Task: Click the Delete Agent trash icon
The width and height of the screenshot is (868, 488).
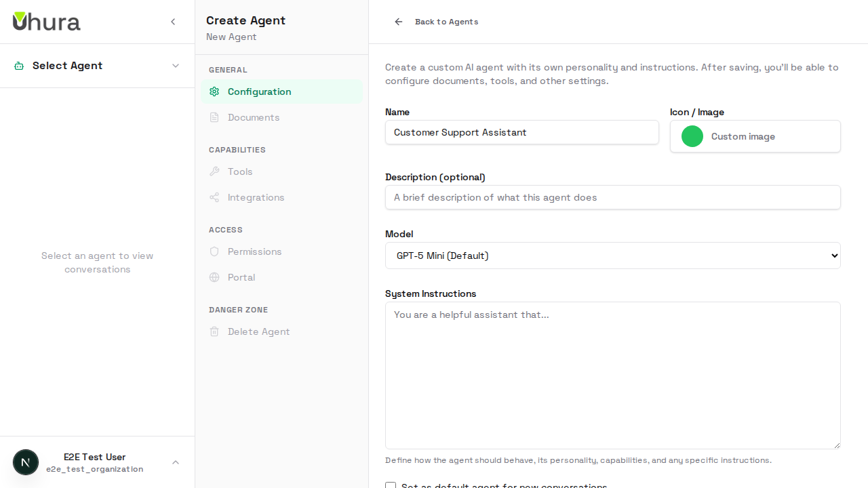Action: [214, 331]
